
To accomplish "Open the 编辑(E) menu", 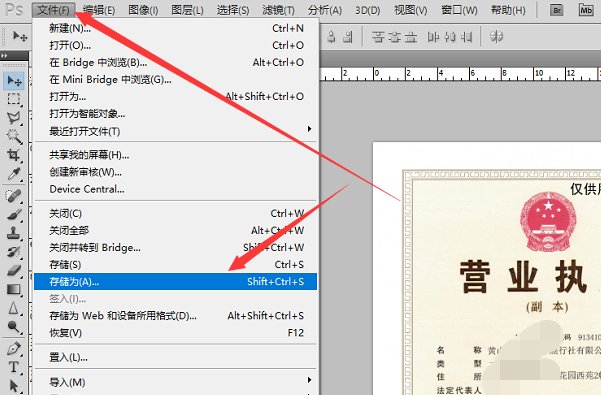I will 99,10.
